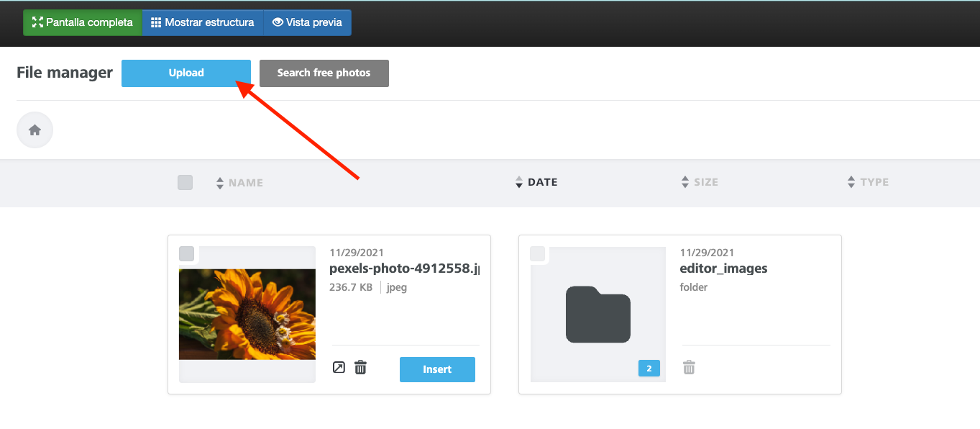The image size is (980, 429).
Task: Click Mostrar estructura grid button
Action: pyautogui.click(x=203, y=22)
